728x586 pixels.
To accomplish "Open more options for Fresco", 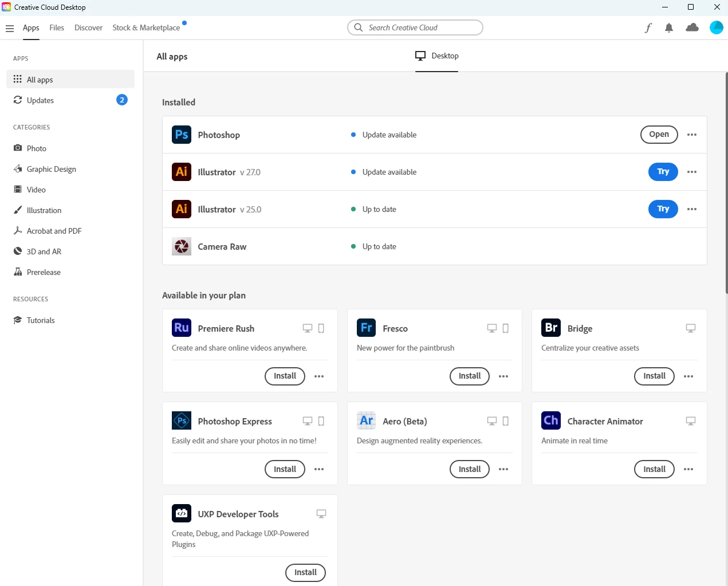I will (x=503, y=376).
